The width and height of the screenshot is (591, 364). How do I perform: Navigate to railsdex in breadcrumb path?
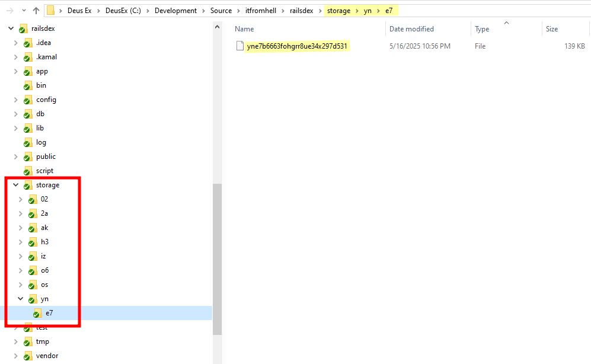pos(301,11)
